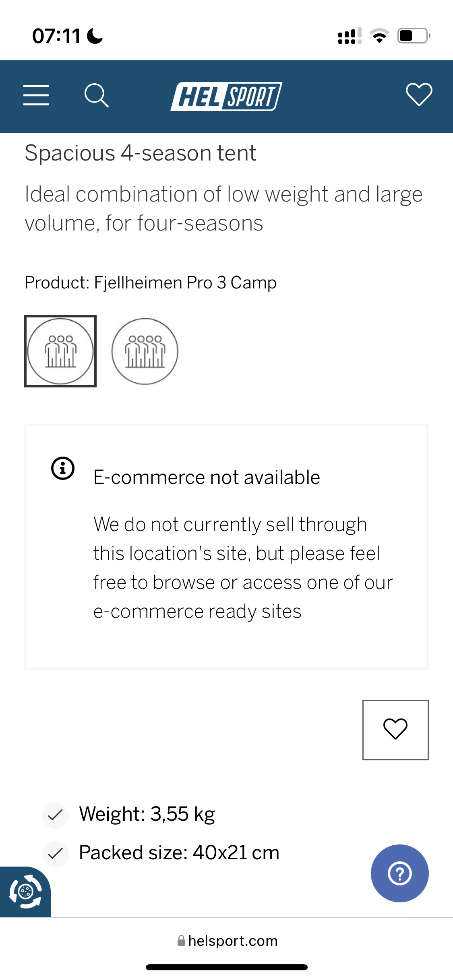
Task: Tap the battery indicator in status bar
Action: tap(414, 36)
